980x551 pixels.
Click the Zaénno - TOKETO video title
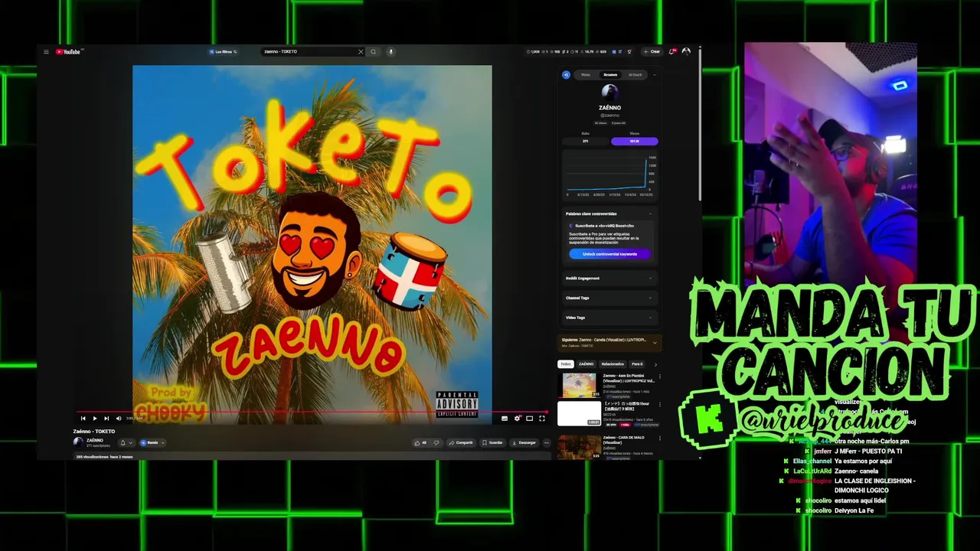94,432
